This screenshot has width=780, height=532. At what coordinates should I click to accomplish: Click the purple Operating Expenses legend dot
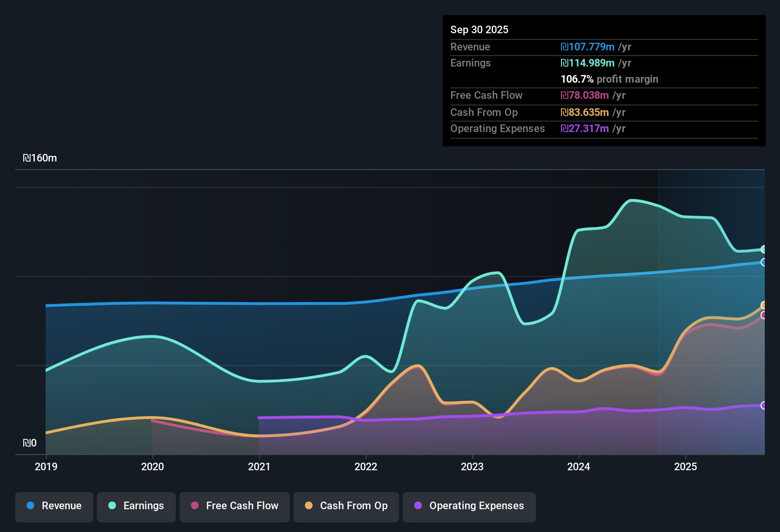[x=418, y=506]
